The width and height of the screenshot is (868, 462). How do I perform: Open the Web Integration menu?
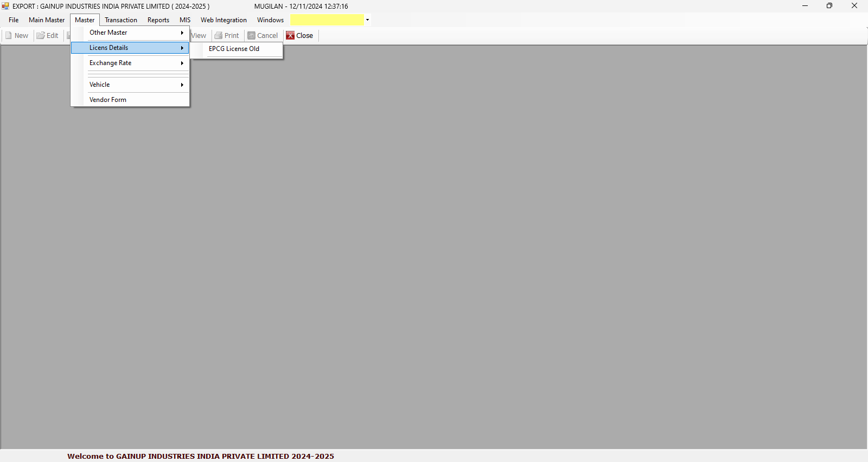point(224,20)
